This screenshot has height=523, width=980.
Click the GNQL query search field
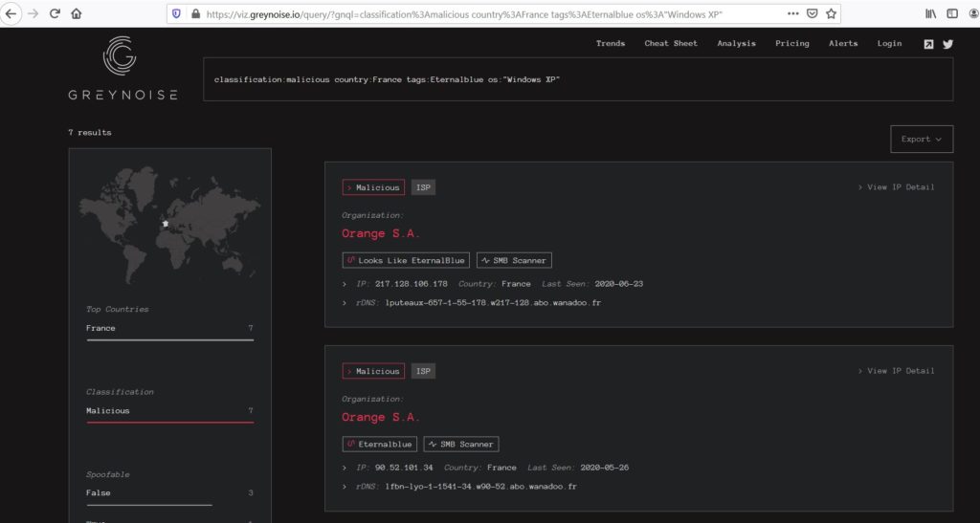578,79
